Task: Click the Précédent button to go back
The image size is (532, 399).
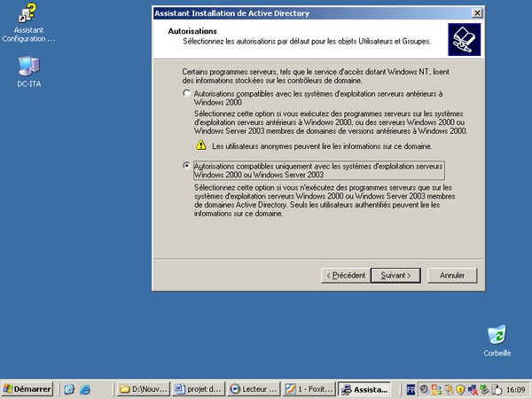Action: (344, 276)
